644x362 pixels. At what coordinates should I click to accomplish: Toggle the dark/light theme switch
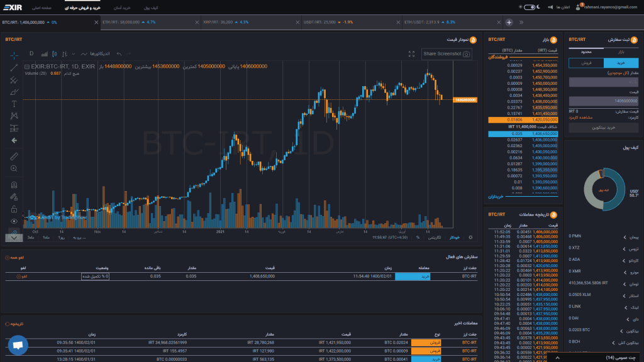pos(529,7)
